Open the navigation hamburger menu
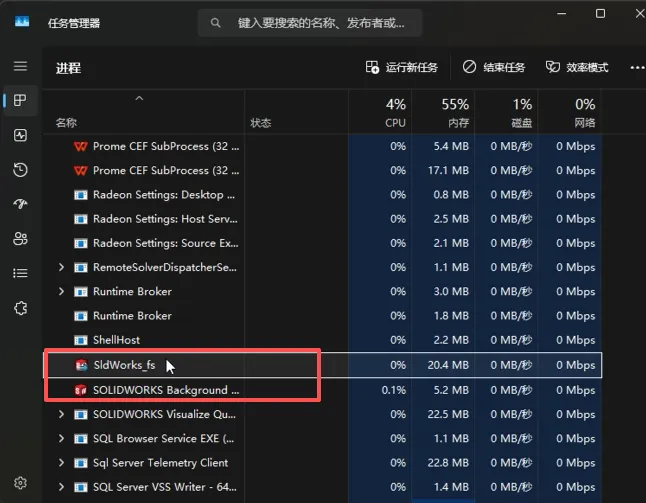Image resolution: width=646 pixels, height=503 pixels. (x=20, y=66)
